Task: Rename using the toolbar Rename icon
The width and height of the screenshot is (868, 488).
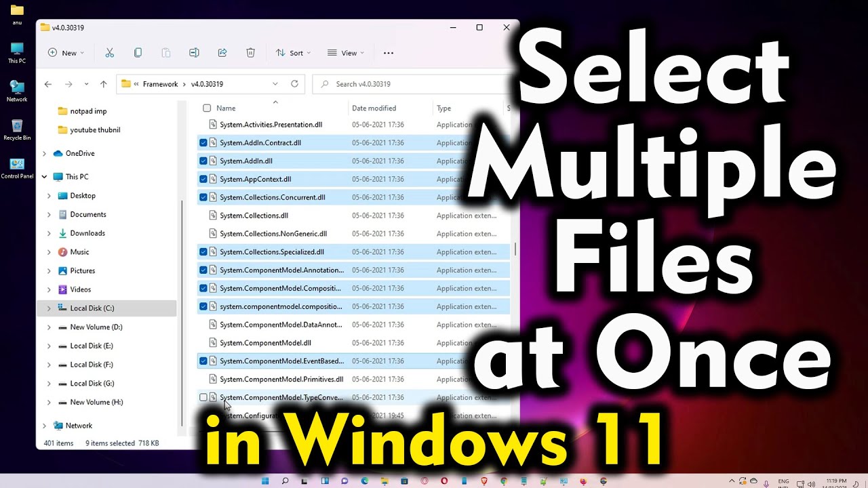Action: tap(194, 53)
